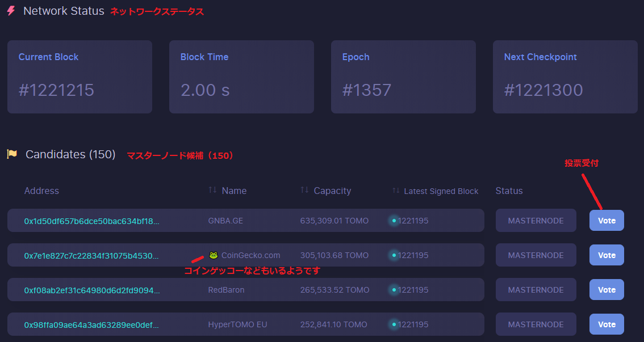Vote for the GNBA.GE masternode

pyautogui.click(x=607, y=221)
